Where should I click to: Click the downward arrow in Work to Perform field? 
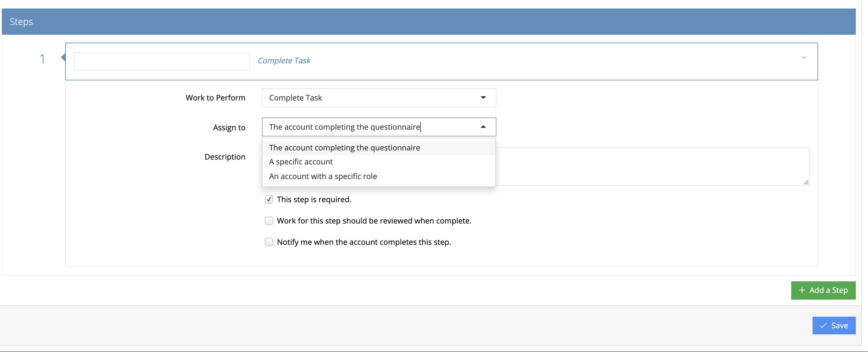tap(483, 98)
